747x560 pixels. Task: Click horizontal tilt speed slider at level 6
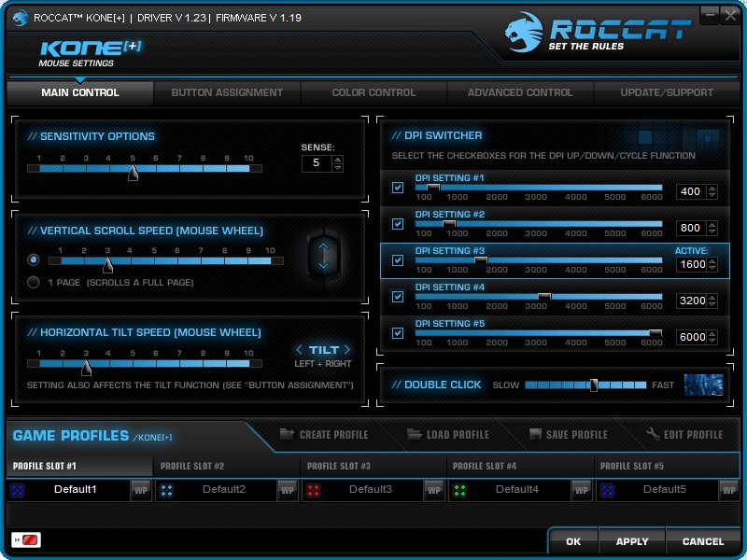point(156,363)
